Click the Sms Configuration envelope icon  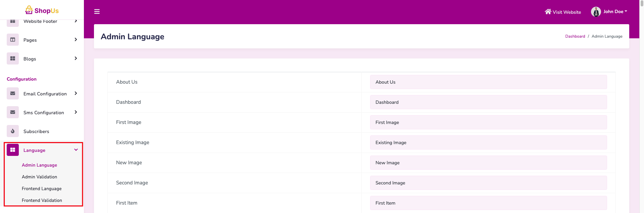point(13,112)
